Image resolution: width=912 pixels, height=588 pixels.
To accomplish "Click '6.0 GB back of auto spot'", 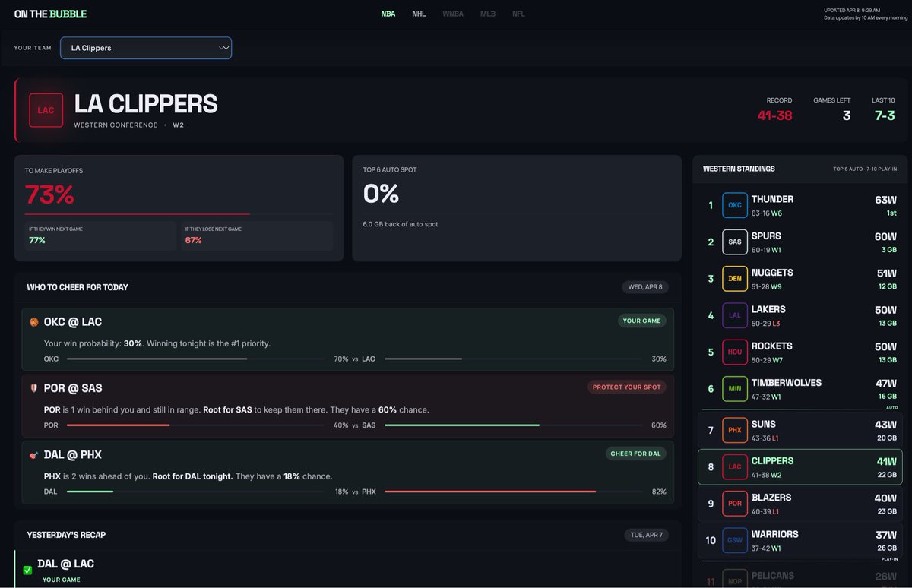I will pyautogui.click(x=401, y=224).
